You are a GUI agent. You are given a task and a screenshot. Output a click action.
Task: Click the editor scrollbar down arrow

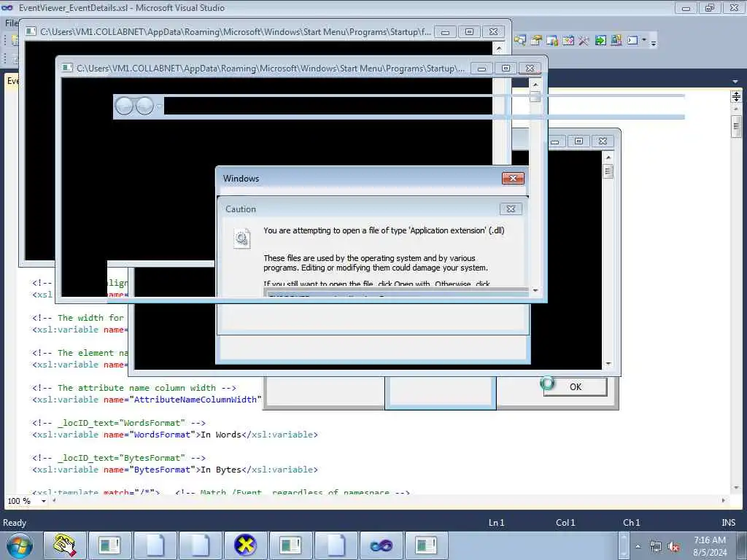click(736, 488)
